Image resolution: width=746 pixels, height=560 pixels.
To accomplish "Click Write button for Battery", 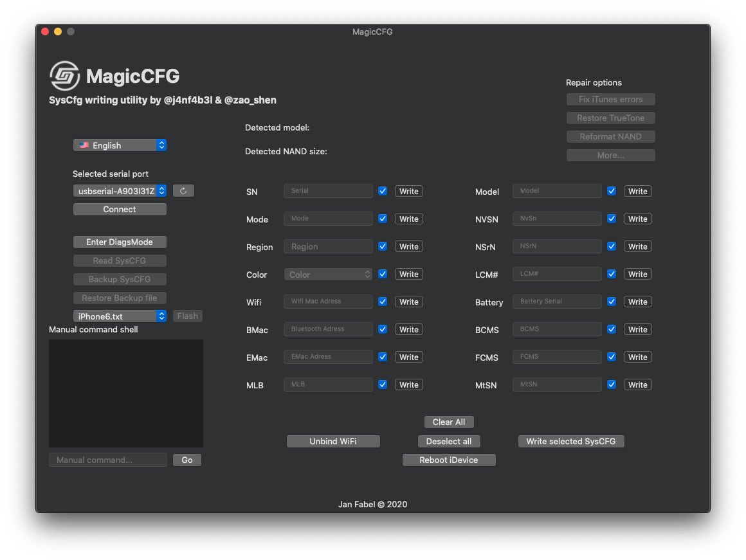I will (x=637, y=302).
